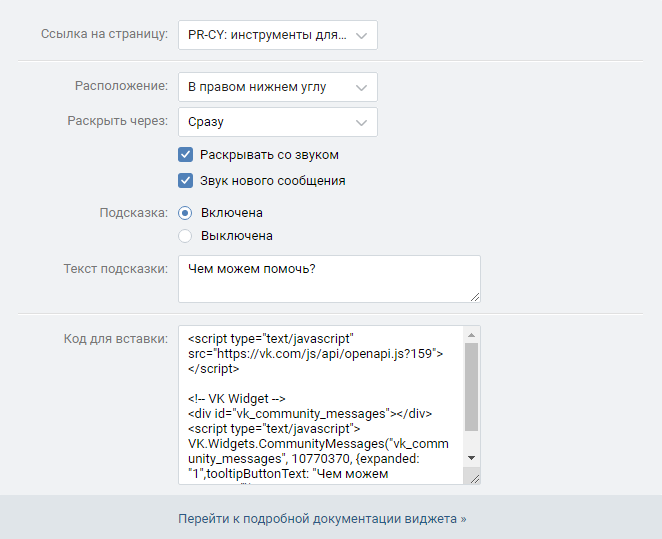Click the chevron arrow in the PR-CY dropdown
The height and width of the screenshot is (539, 662).
tap(361, 36)
